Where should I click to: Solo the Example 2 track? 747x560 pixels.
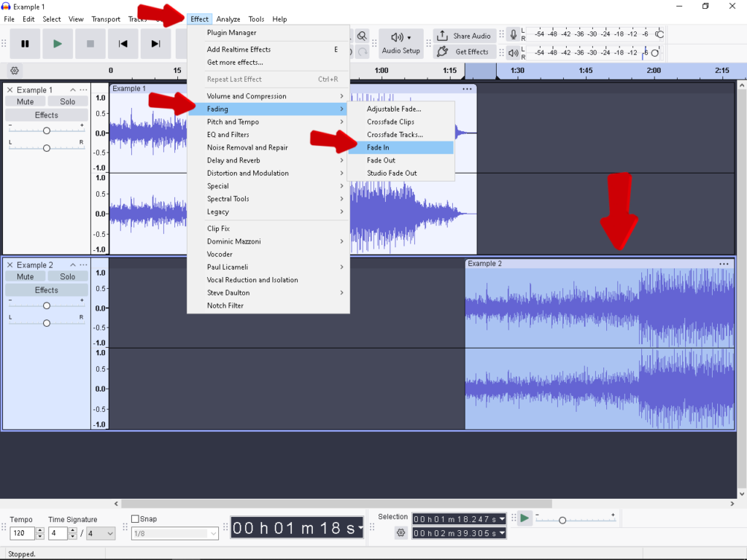(x=68, y=276)
